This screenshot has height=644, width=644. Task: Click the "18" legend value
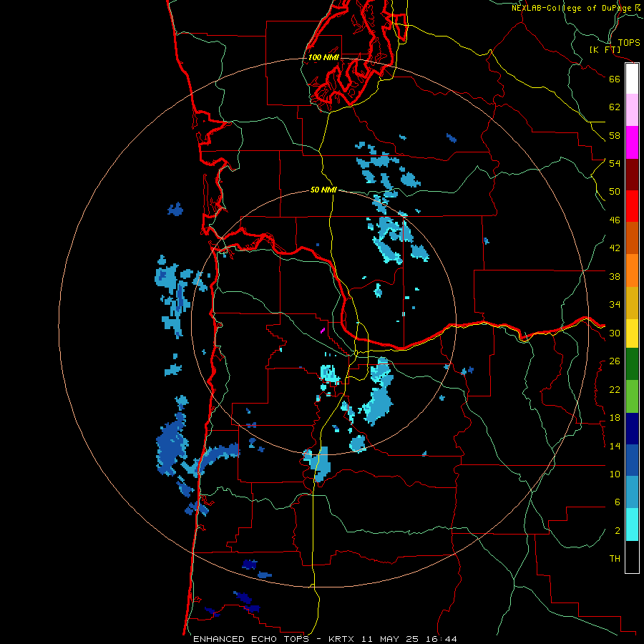click(615, 418)
